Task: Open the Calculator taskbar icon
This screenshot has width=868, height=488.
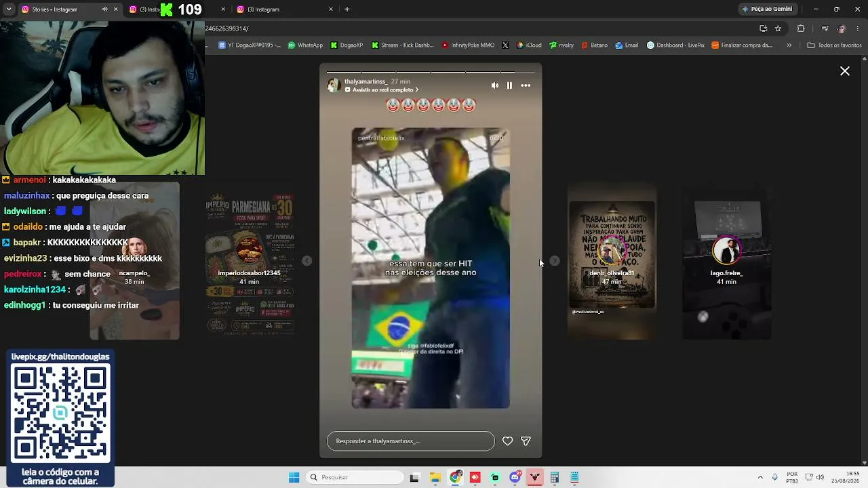Action: [554, 478]
